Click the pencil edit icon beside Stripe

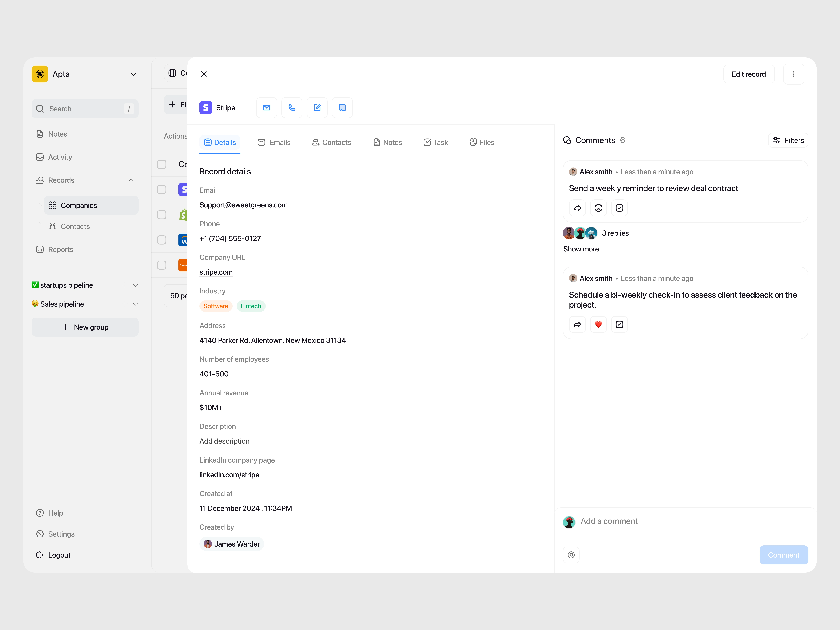pos(317,108)
